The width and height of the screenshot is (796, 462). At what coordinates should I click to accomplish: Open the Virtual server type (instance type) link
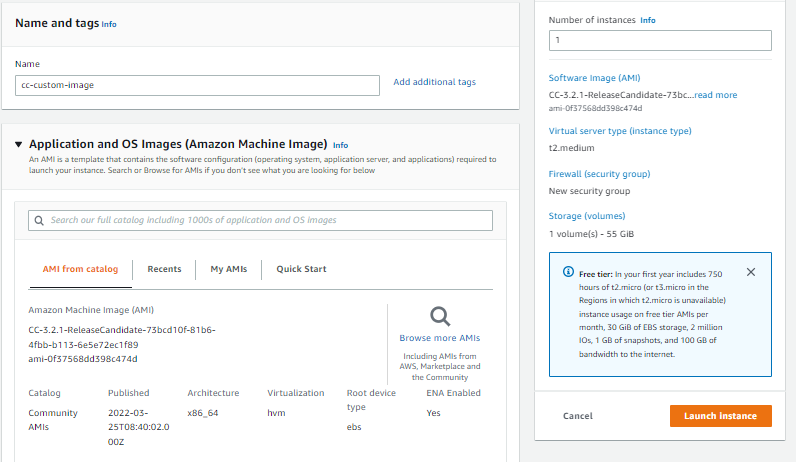pyautogui.click(x=620, y=131)
